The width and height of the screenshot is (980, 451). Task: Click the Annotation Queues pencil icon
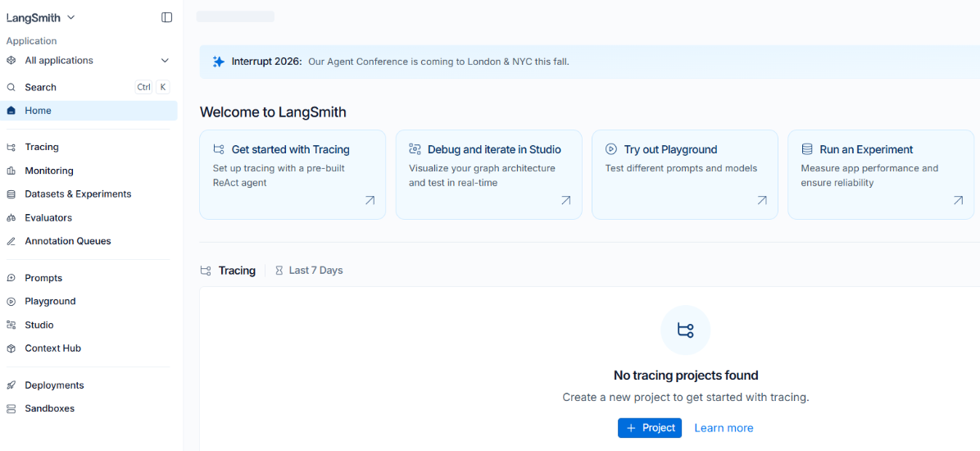pos(11,241)
